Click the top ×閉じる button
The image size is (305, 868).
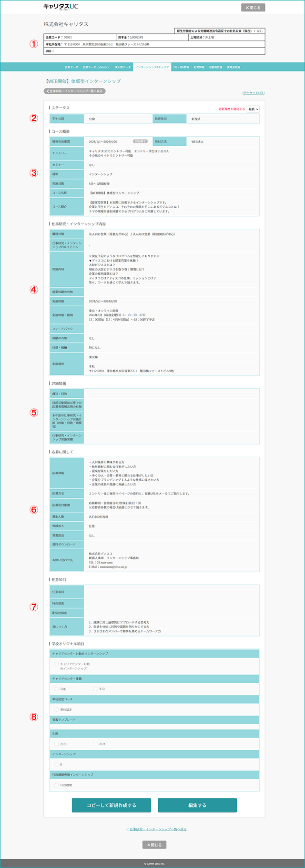[x=253, y=8]
